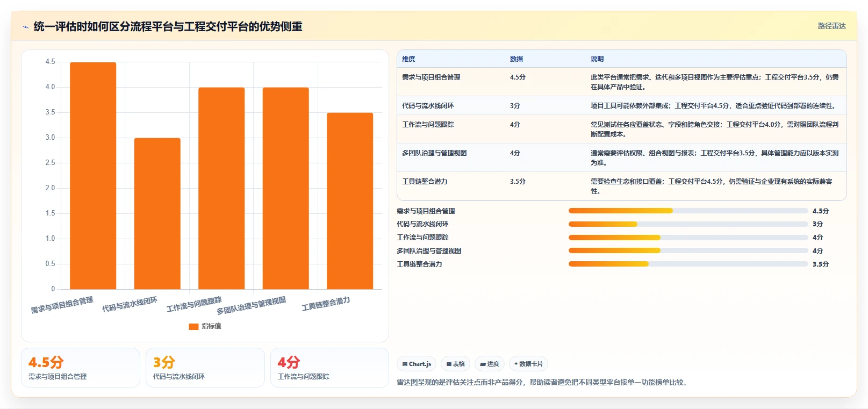Open the 4分 工作流与问题跟踪 data card
The width and height of the screenshot is (868, 409).
pyautogui.click(x=329, y=368)
